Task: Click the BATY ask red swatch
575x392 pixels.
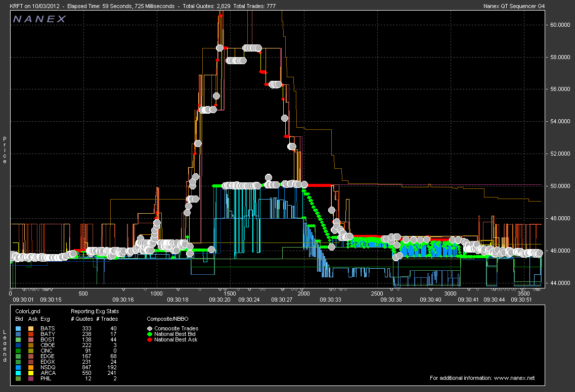Action: [31, 334]
